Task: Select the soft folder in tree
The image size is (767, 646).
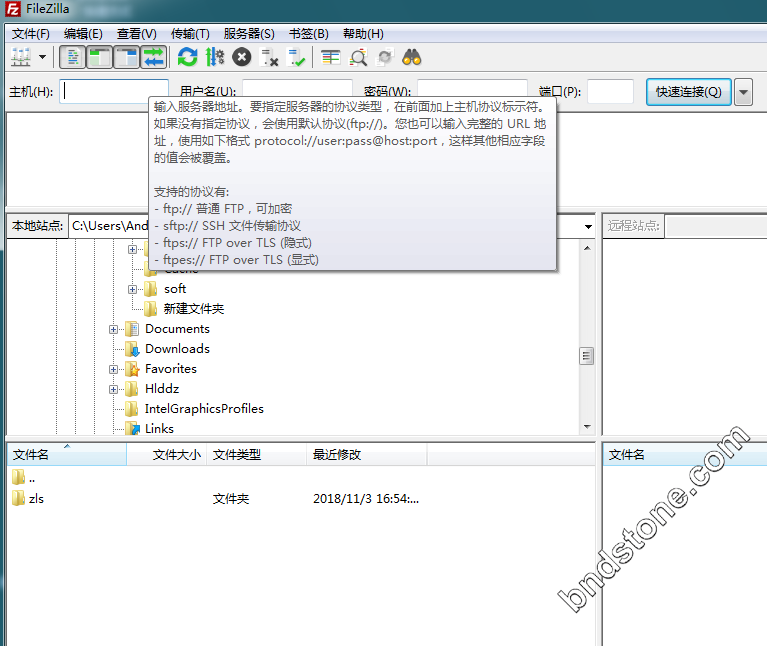Action: point(175,289)
